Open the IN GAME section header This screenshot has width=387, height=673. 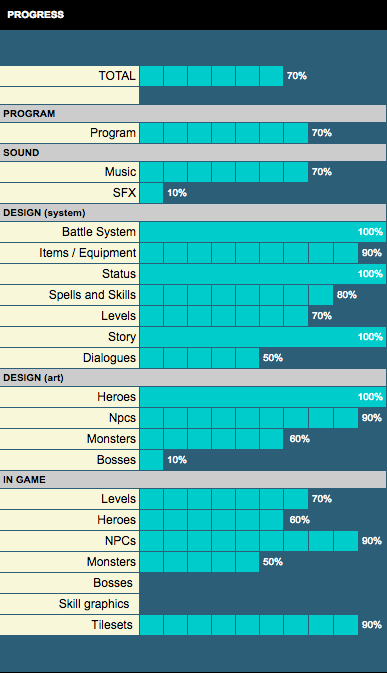(193, 480)
